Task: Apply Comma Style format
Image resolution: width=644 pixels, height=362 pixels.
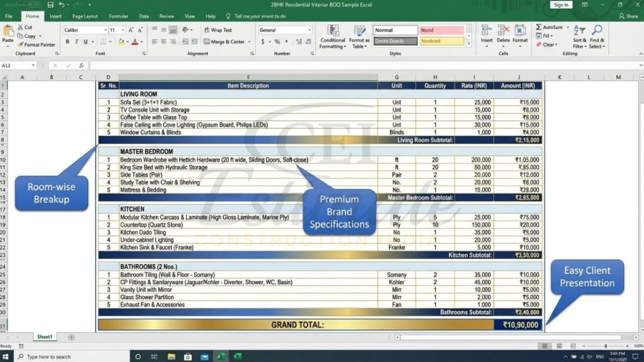Action: tap(286, 42)
